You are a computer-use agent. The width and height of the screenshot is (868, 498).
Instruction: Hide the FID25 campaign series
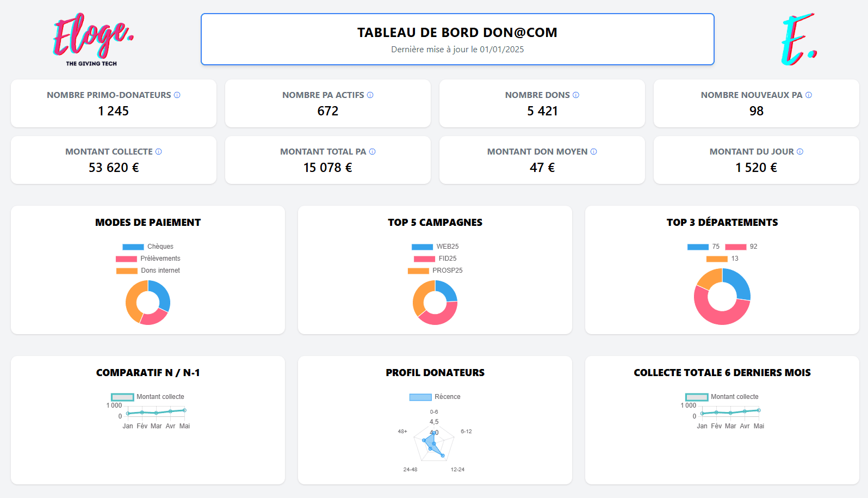click(x=435, y=259)
